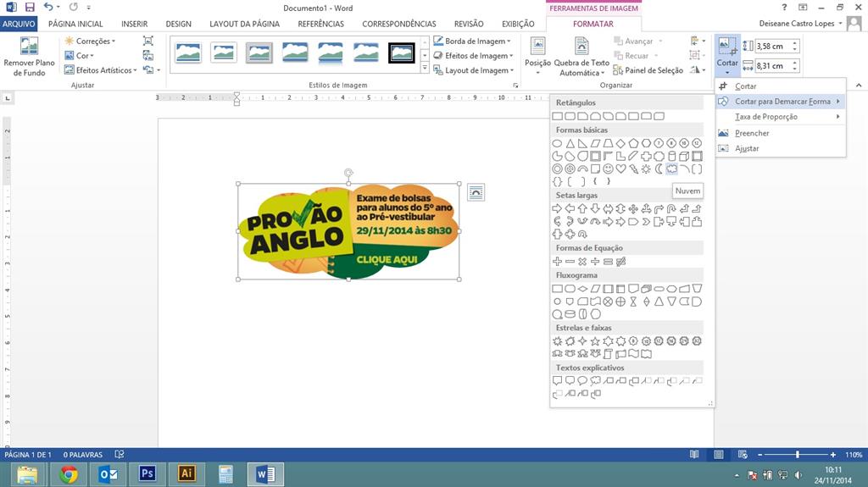This screenshot has height=487, width=868.
Task: Select the flowchart decision diamond shape
Action: (x=582, y=288)
